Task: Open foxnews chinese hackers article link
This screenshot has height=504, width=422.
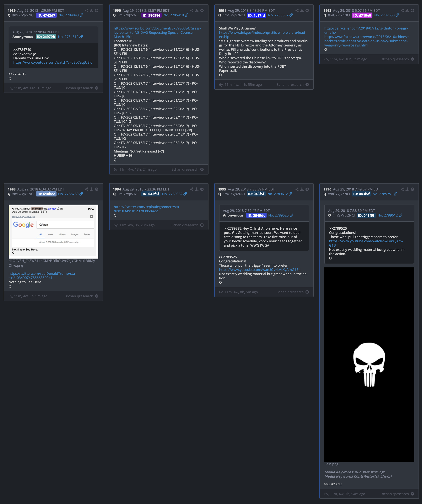Action: 367,41
